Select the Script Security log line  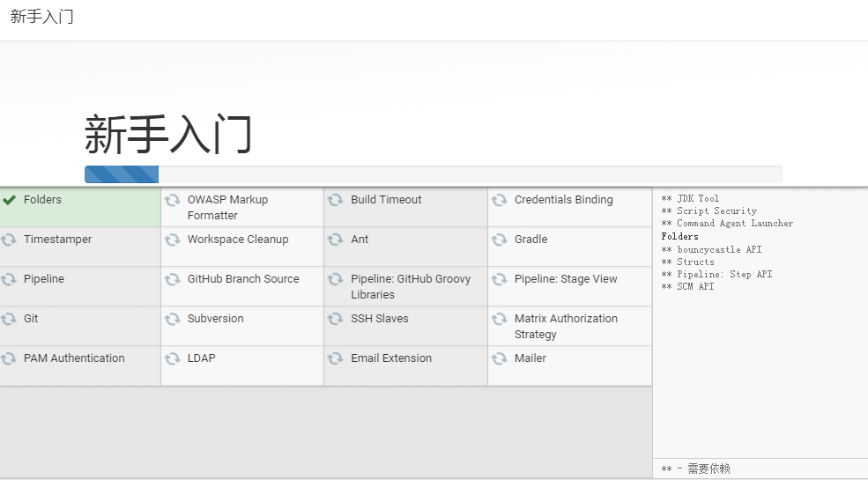(709, 210)
